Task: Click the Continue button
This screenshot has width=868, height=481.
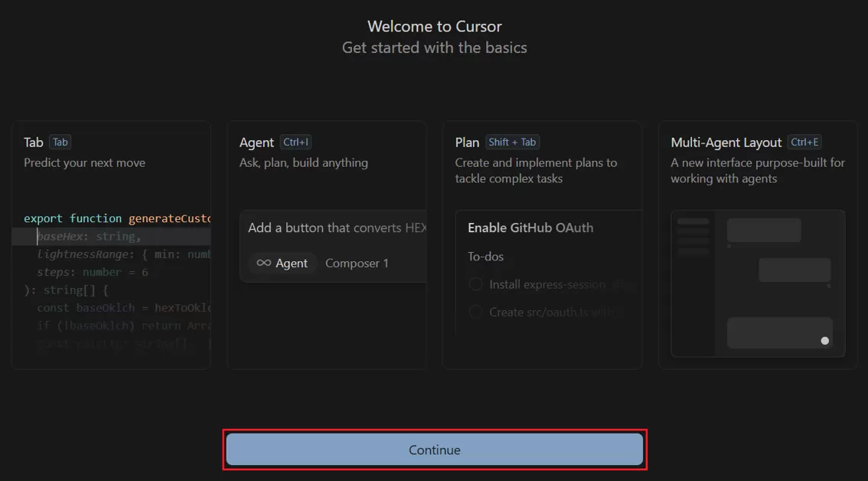Action: (434, 450)
